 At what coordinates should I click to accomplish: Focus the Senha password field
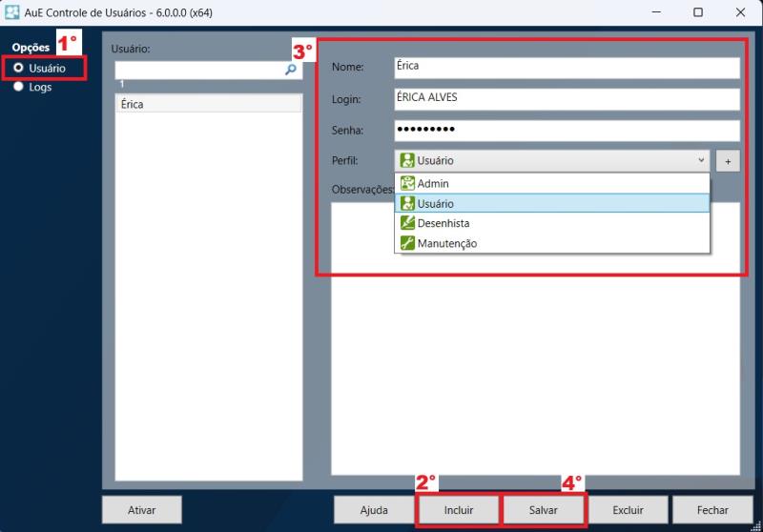coord(567,130)
